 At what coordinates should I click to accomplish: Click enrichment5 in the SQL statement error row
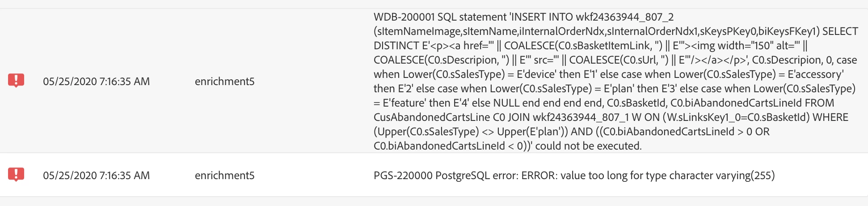[224, 82]
